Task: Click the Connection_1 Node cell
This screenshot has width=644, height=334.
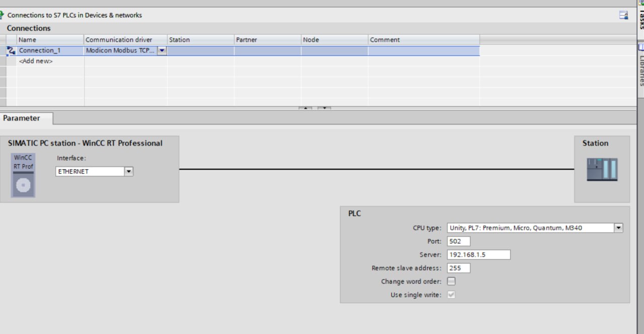Action: click(335, 50)
